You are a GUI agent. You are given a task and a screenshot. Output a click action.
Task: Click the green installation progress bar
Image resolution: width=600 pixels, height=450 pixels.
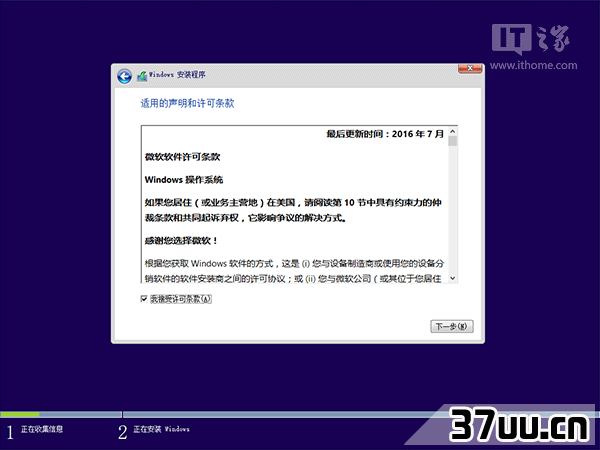pyautogui.click(x=20, y=414)
